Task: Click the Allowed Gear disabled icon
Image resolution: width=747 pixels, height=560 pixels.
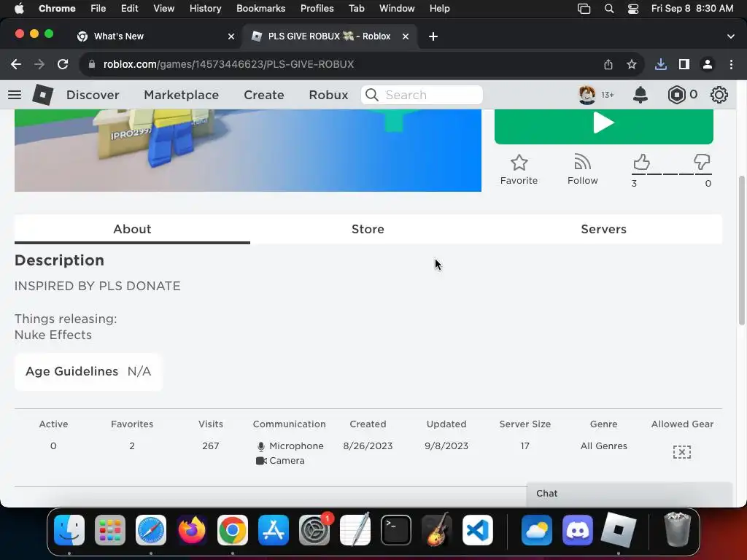Action: 682,452
